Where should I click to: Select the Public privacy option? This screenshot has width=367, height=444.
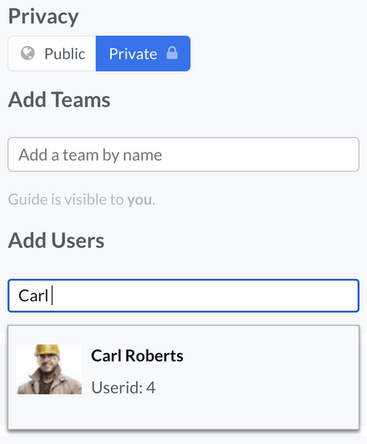pos(52,54)
